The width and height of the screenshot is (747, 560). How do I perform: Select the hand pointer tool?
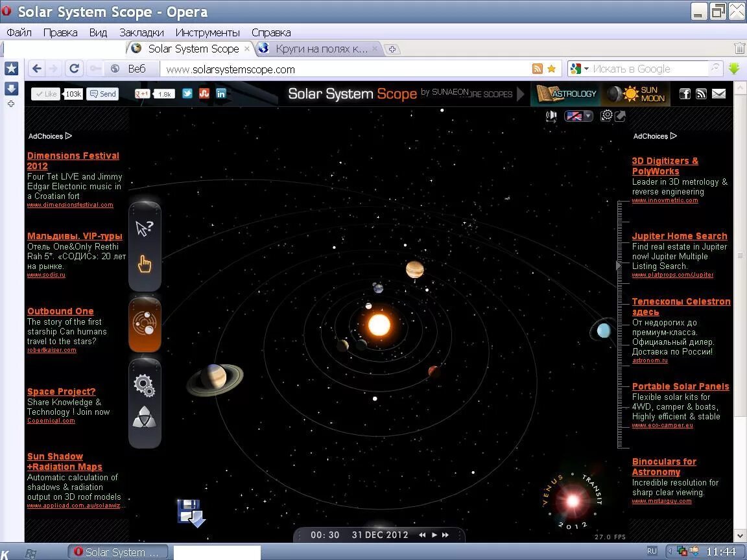pyautogui.click(x=145, y=263)
